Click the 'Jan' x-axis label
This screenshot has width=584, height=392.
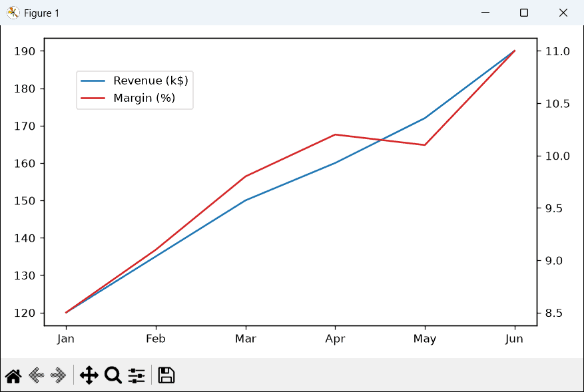[66, 339]
